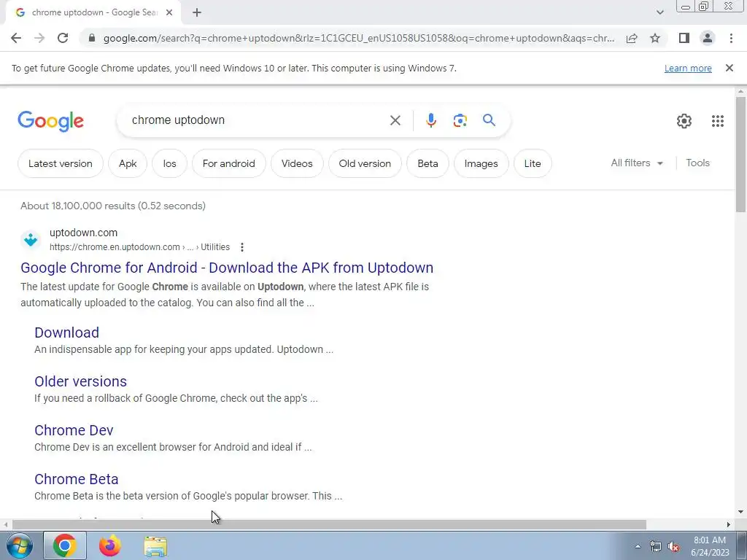Viewport: 747px width, 560px height.
Task: Select the Apk filter chip
Action: tap(128, 163)
